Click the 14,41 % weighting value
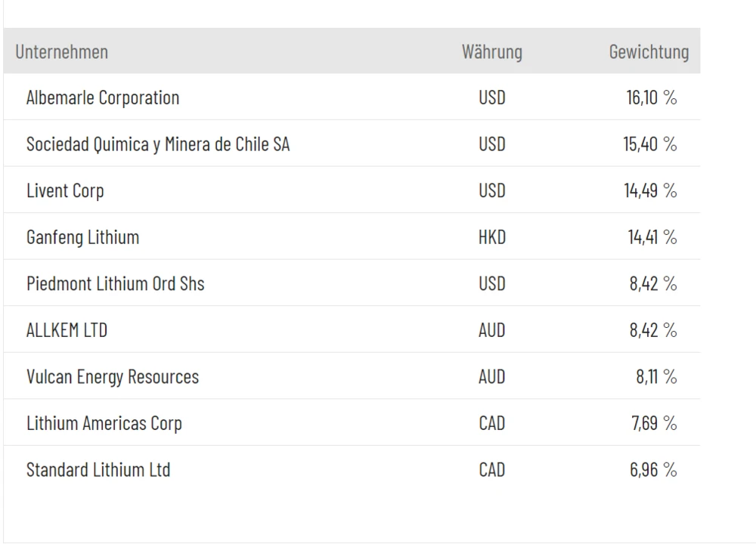The width and height of the screenshot is (756, 544). pos(651,237)
